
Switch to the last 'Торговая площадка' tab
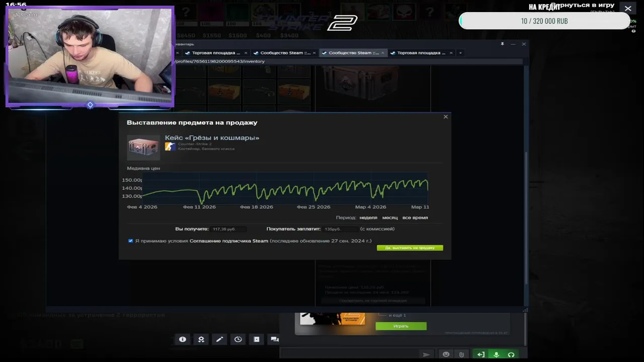[x=421, y=53]
